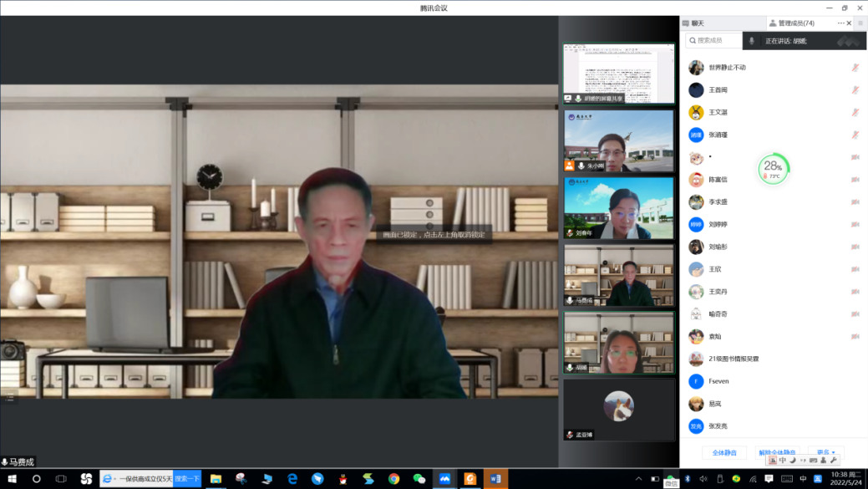Viewport: 868px width, 489px height.
Task: Click the 解除全体静音 unmute-all button
Action: [777, 452]
